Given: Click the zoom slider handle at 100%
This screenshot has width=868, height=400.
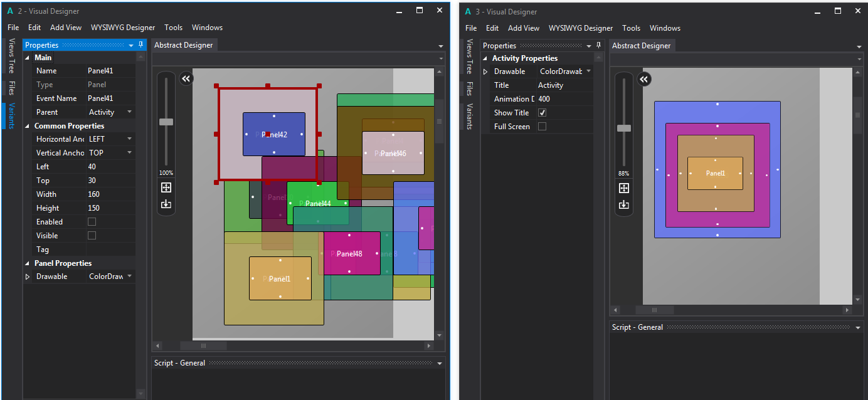Looking at the screenshot, I should [166, 122].
